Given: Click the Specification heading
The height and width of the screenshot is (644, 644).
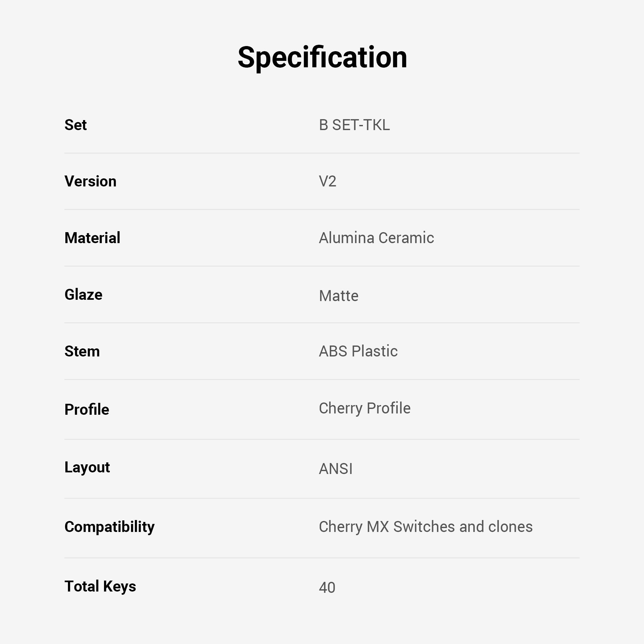Looking at the screenshot, I should pos(322,57).
